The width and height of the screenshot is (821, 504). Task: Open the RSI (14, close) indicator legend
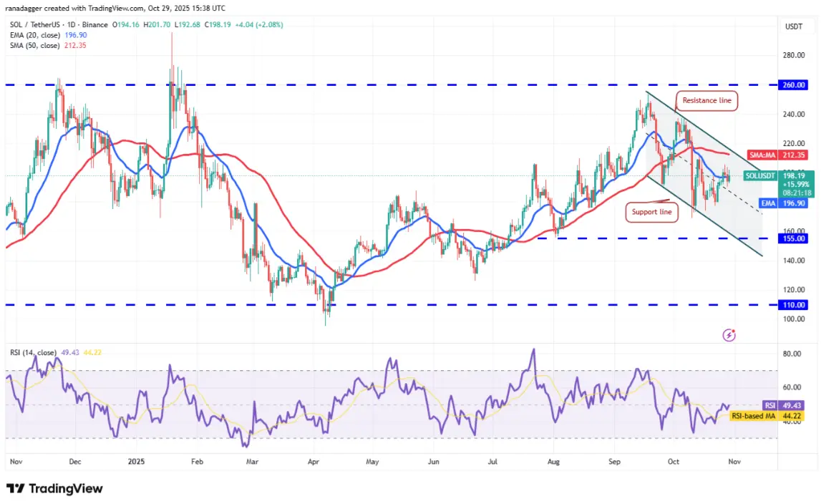tap(56, 353)
